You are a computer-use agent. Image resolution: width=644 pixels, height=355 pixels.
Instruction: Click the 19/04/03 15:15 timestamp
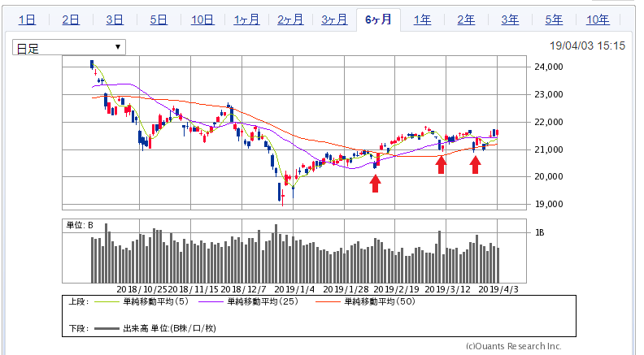point(588,47)
